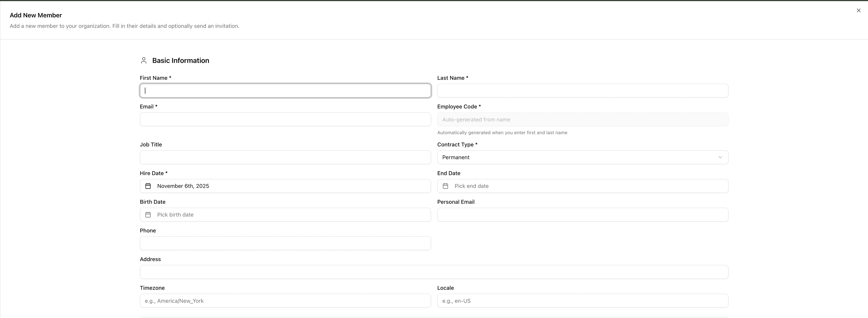Screen dimensions: 868x318
Task: Focus the First Name input field
Action: click(285, 91)
